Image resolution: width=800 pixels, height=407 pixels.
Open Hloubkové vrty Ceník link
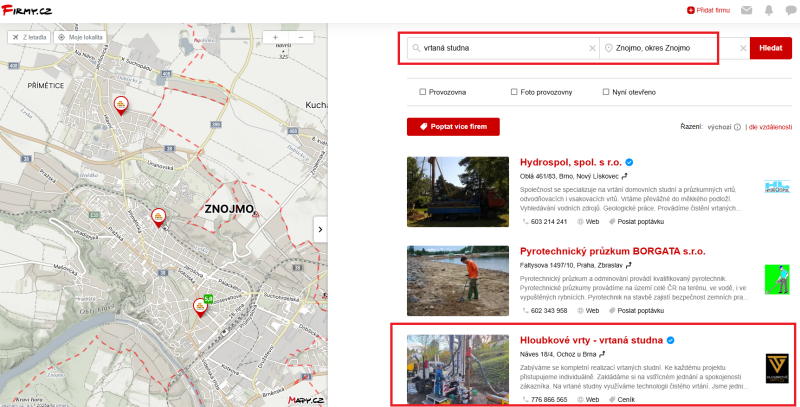622,400
